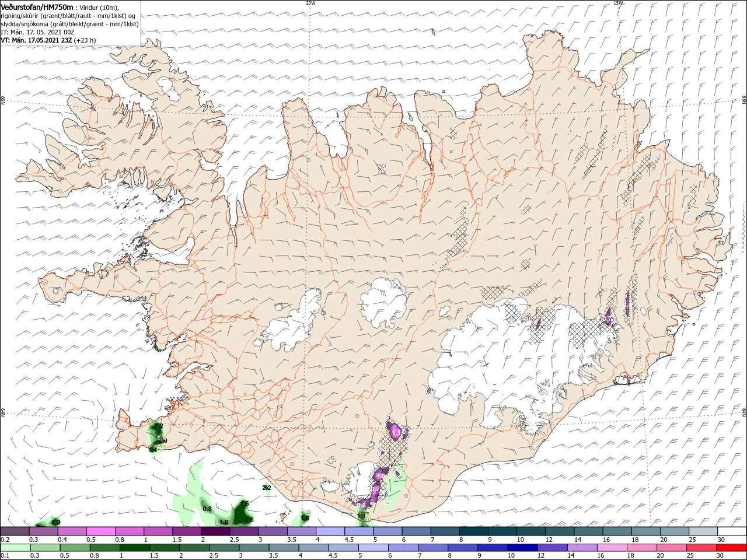Pick the grey-teal 18 swatch in upper scale
Viewport: 747px width, 560px height.
click(x=646, y=531)
